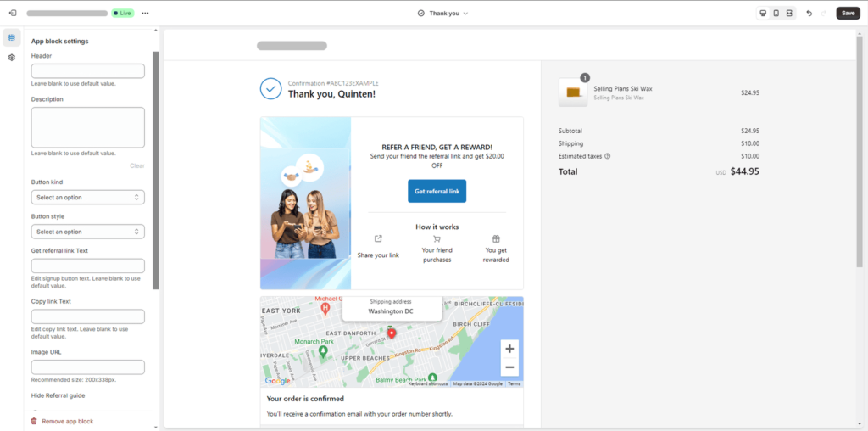868x431 pixels.
Task: Open the settings gear in the sidebar
Action: coord(12,58)
